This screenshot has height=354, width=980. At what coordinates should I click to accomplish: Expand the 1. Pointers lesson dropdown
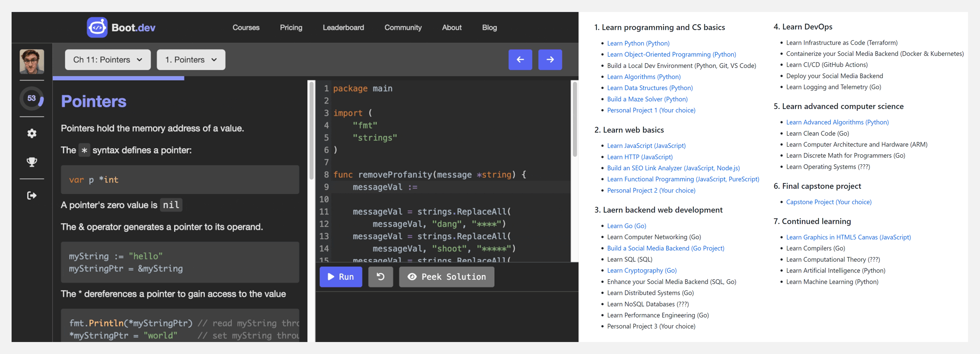[x=191, y=60]
